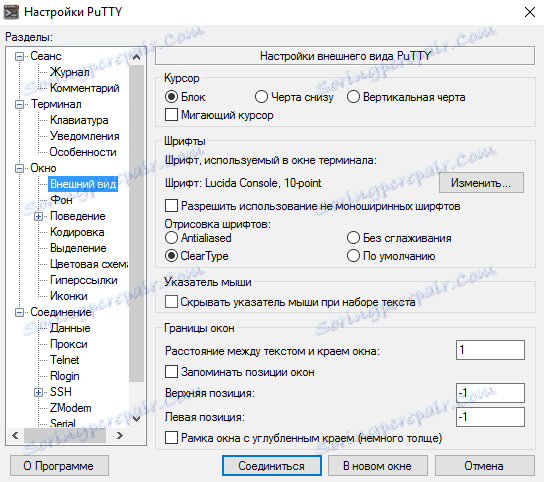Click the PuTTY icon in title bar
This screenshot has height=482, width=544.
(11, 12)
